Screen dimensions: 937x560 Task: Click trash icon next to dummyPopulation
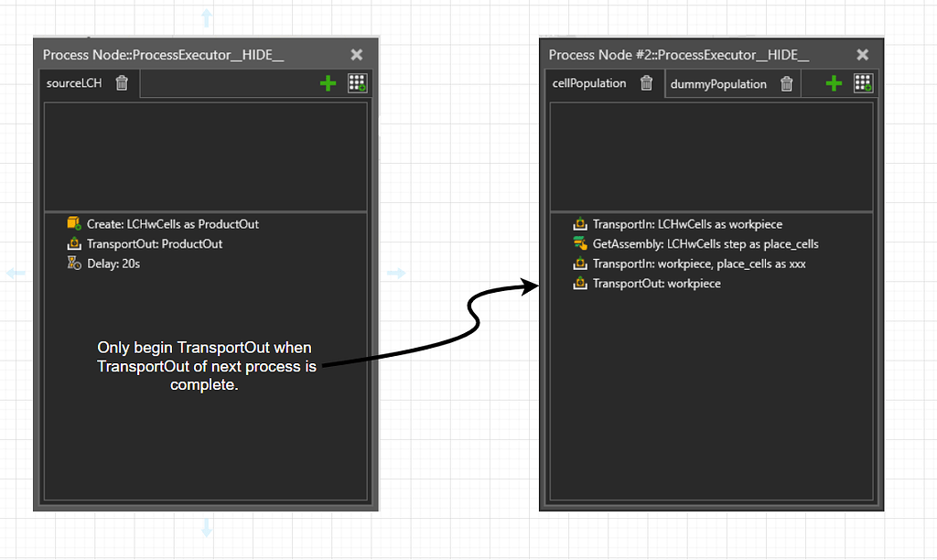(x=786, y=83)
